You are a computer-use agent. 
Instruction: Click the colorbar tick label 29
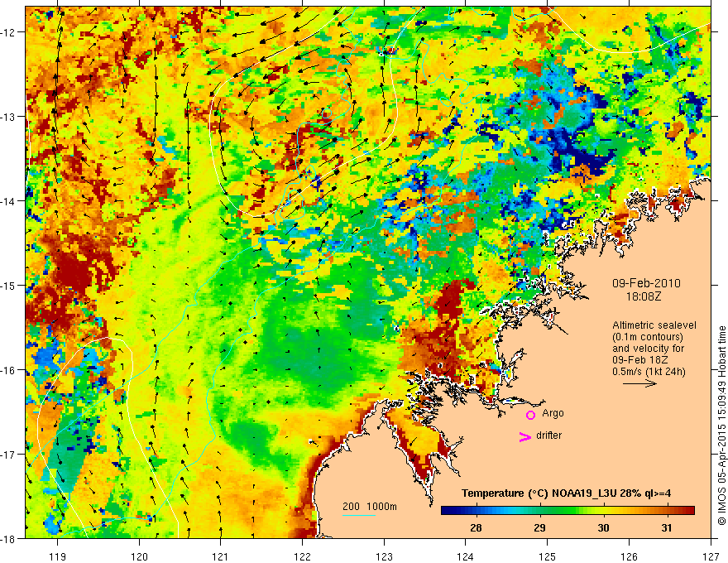(539, 528)
